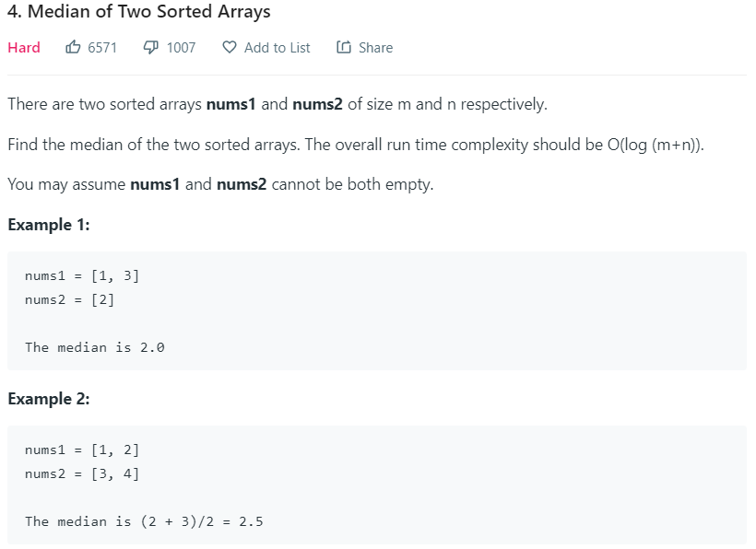Click the thumbs-up like icon
Viewport: 756px width, 549px height.
(73, 47)
